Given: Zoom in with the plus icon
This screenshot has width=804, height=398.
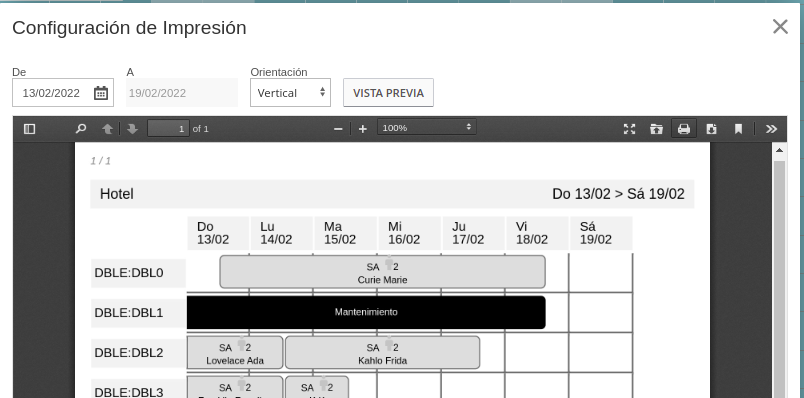Looking at the screenshot, I should pos(363,129).
